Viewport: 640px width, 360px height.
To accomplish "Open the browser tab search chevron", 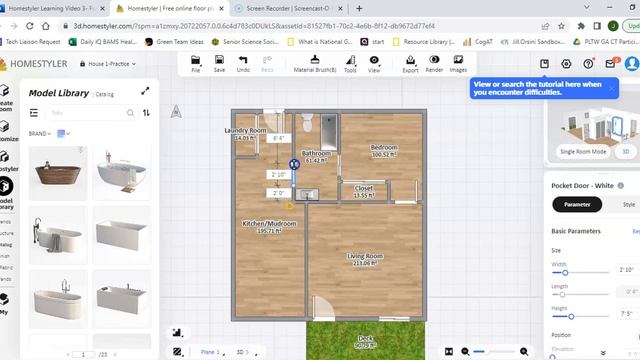I will click(x=587, y=7).
